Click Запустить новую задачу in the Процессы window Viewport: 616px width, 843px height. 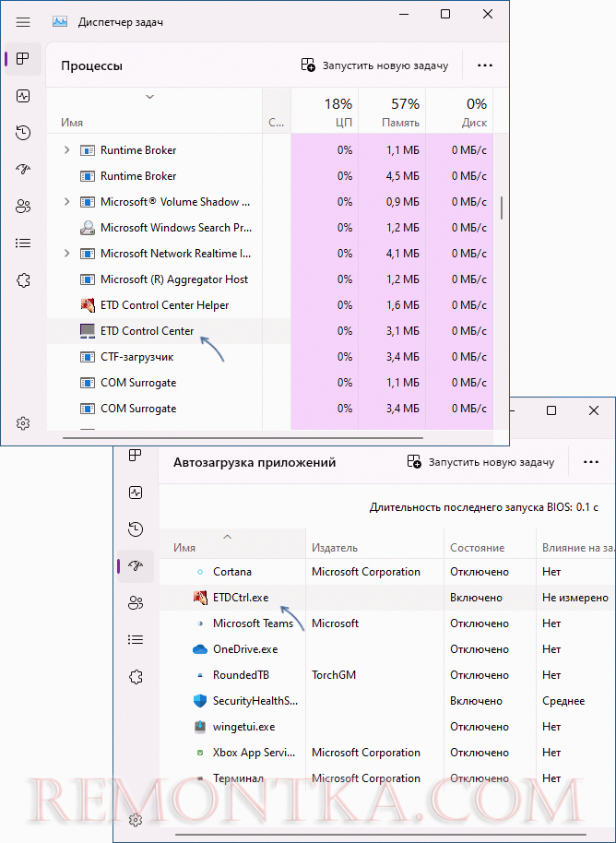point(374,65)
